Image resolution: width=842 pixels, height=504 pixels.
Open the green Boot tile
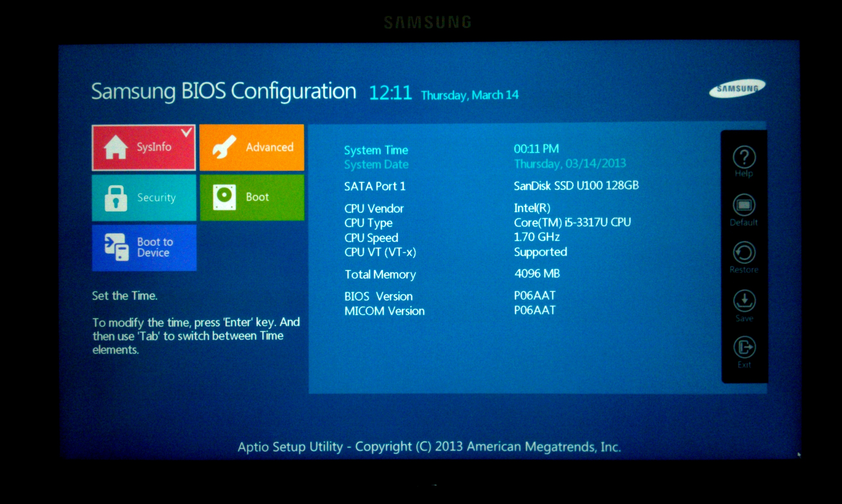(252, 198)
